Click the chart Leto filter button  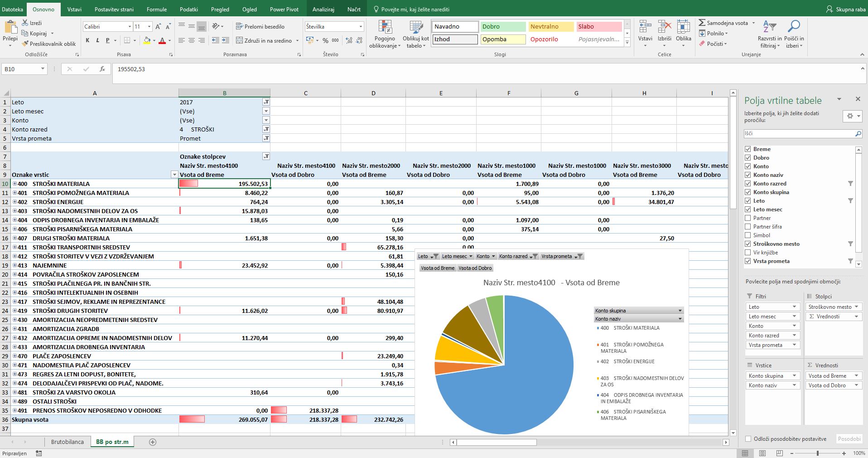point(428,256)
